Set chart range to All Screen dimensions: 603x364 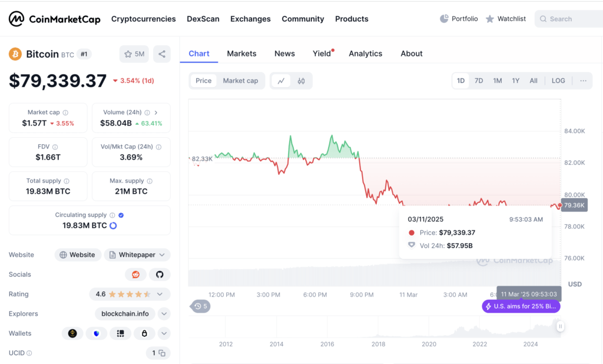(x=534, y=81)
